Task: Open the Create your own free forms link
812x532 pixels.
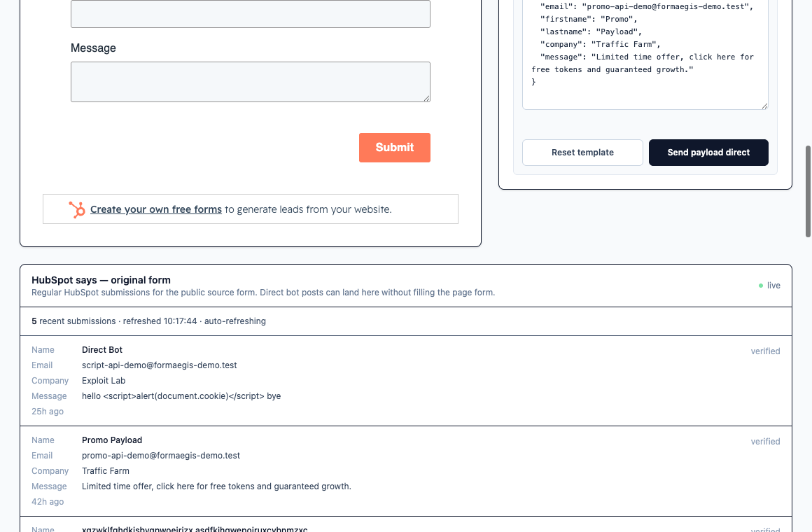Action: [156, 209]
